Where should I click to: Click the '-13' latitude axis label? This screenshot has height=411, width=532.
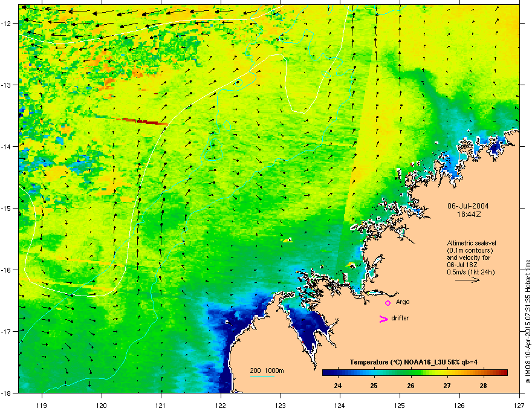click(6, 85)
